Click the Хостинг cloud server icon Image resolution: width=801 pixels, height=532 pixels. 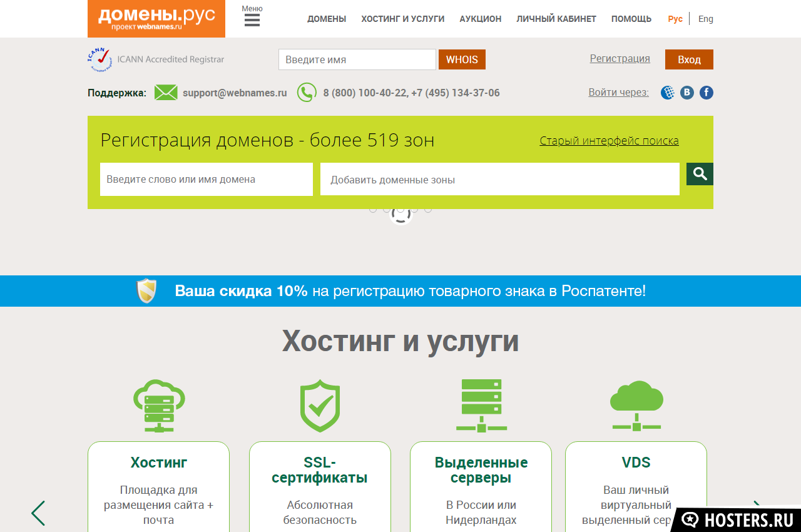[159, 406]
